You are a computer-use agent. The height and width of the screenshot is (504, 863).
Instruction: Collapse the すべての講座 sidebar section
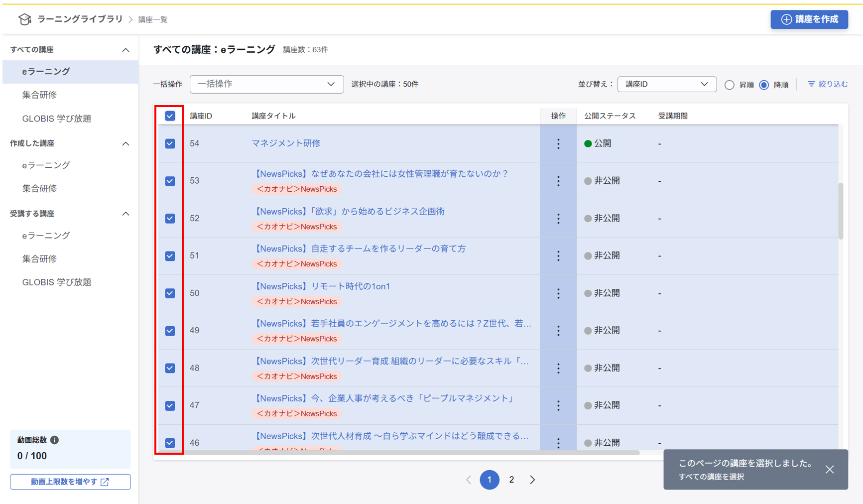[126, 48]
